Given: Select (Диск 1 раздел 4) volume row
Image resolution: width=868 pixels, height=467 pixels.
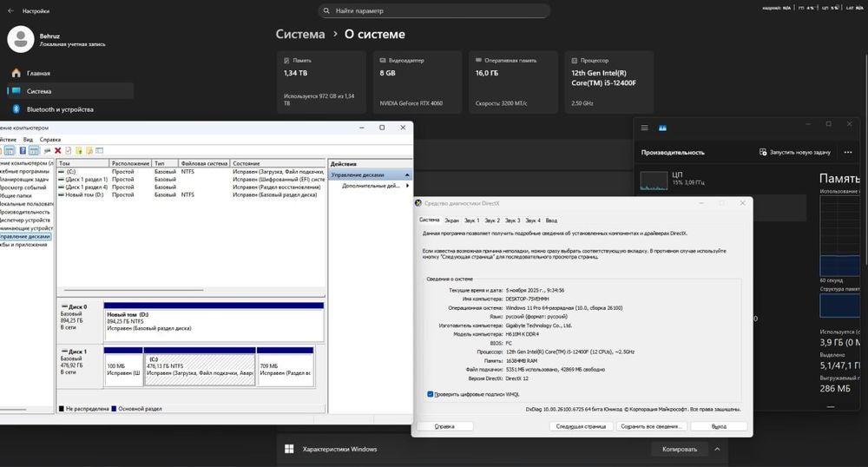Looking at the screenshot, I should (191, 187).
